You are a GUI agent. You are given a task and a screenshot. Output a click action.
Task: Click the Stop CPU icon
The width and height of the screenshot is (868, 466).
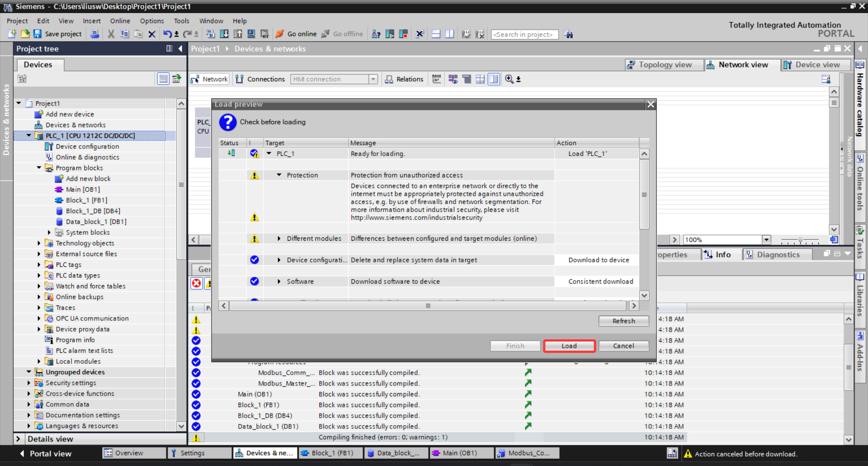pyautogui.click(x=403, y=34)
